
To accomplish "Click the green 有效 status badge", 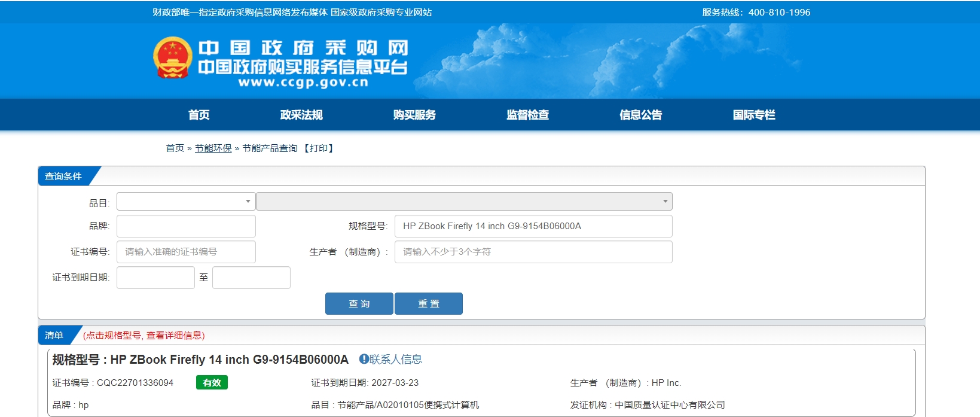I will pos(212,383).
